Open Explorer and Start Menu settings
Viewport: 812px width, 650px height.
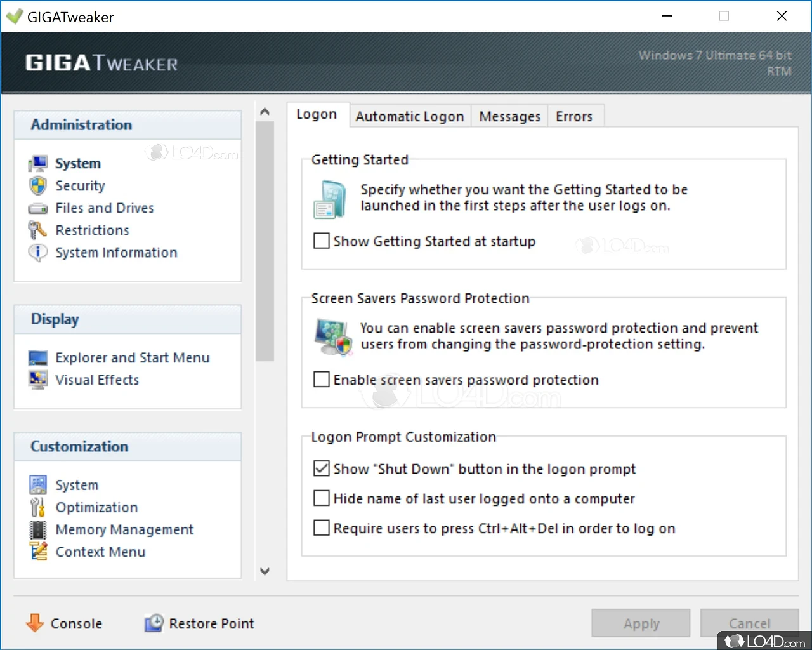pyautogui.click(x=132, y=357)
